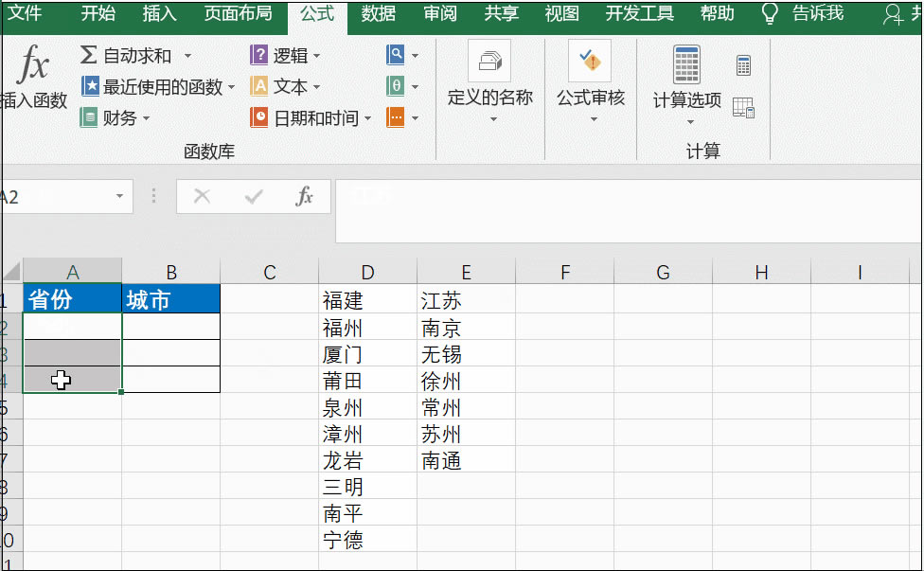
Task: Click the AutoSum (自动求和) icon
Action: point(90,55)
